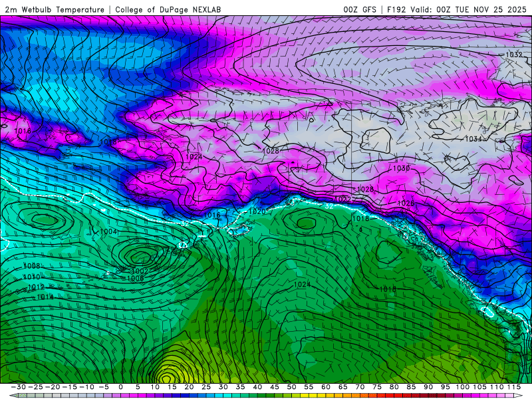Viewport: 532px width, 399px height.
Task: Click the "00Z GFS" model run label
Action: coord(360,10)
